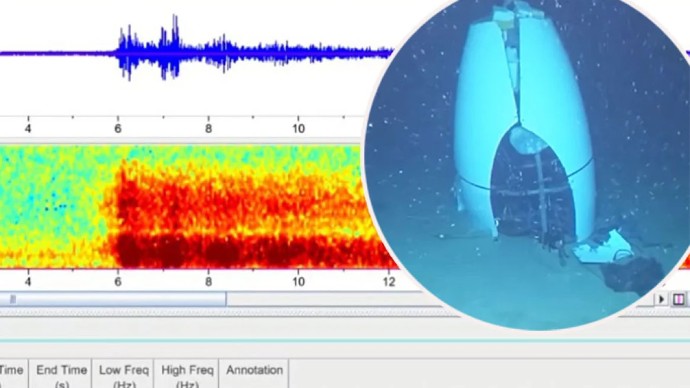Click the scroll-right arrow beside the scrollbar
Image resolution: width=690 pixels, height=388 pixels.
coord(661,300)
